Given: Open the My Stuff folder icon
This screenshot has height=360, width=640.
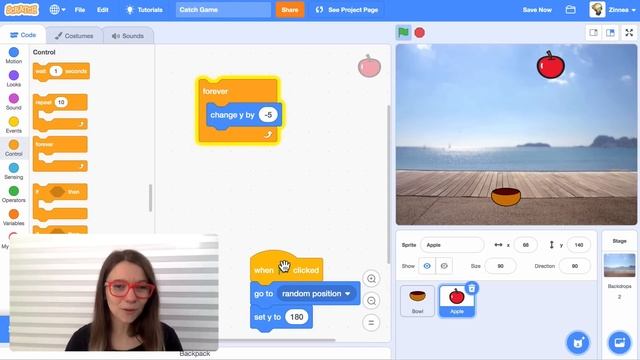Looking at the screenshot, I should pos(571,9).
